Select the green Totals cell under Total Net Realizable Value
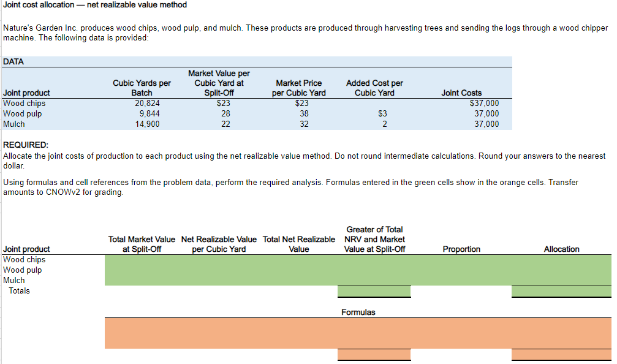The height and width of the screenshot is (364, 617). 374,290
